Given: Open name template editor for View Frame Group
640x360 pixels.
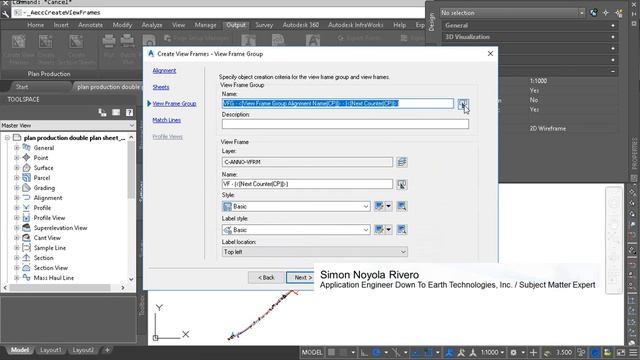Looking at the screenshot, I should 463,104.
